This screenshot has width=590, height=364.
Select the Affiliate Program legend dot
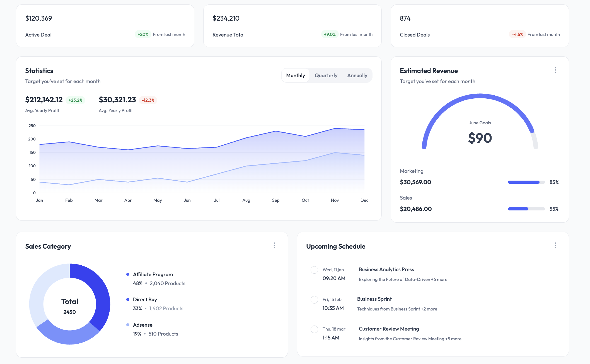pyautogui.click(x=128, y=274)
